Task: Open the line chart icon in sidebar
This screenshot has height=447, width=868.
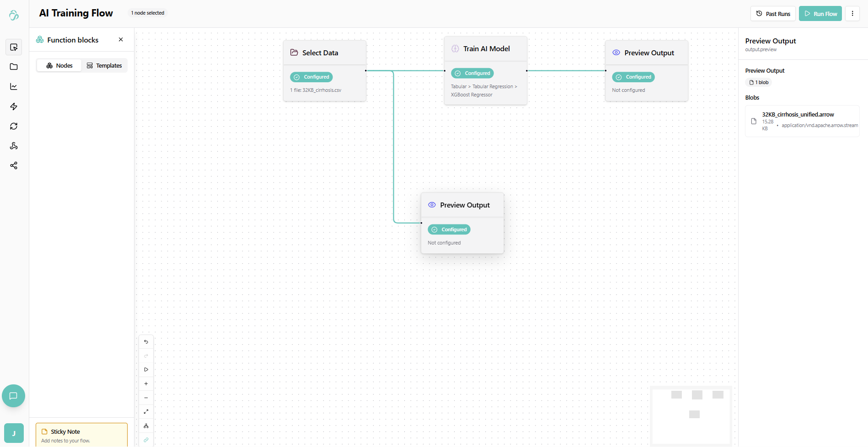Action: [14, 86]
